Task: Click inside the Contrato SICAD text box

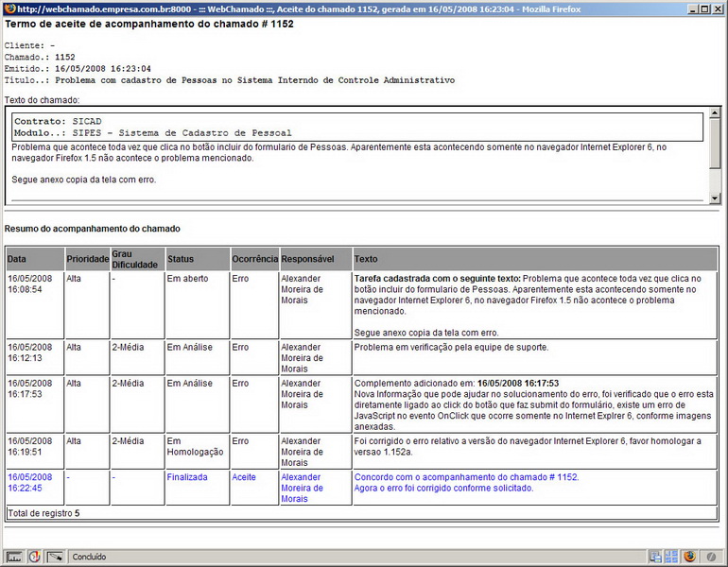Action: 358,127
